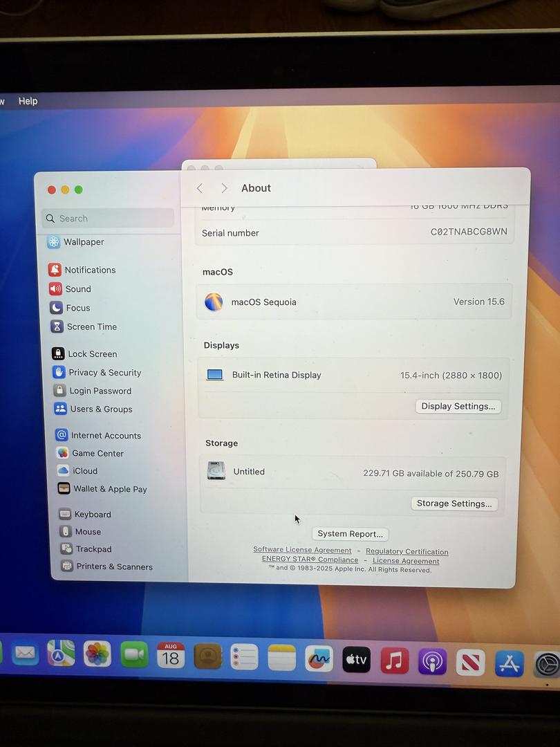560x747 pixels.
Task: Open Notifications settings in the sidebar
Action: pos(82,270)
